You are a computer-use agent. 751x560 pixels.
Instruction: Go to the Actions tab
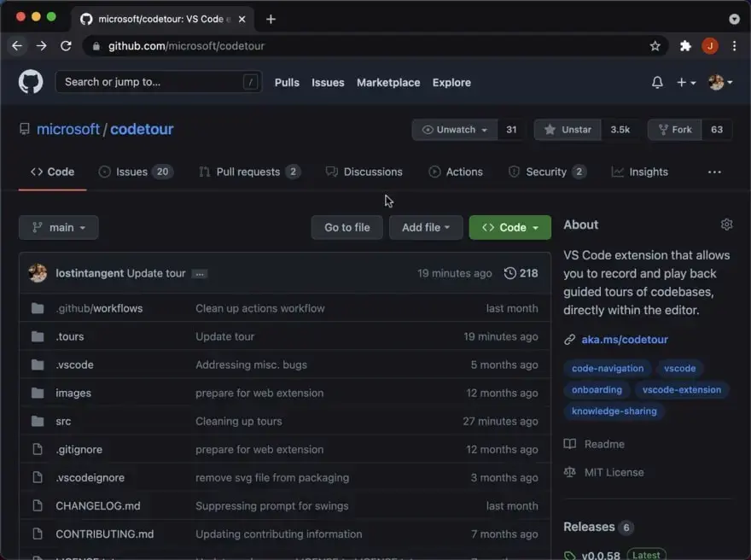[456, 172]
